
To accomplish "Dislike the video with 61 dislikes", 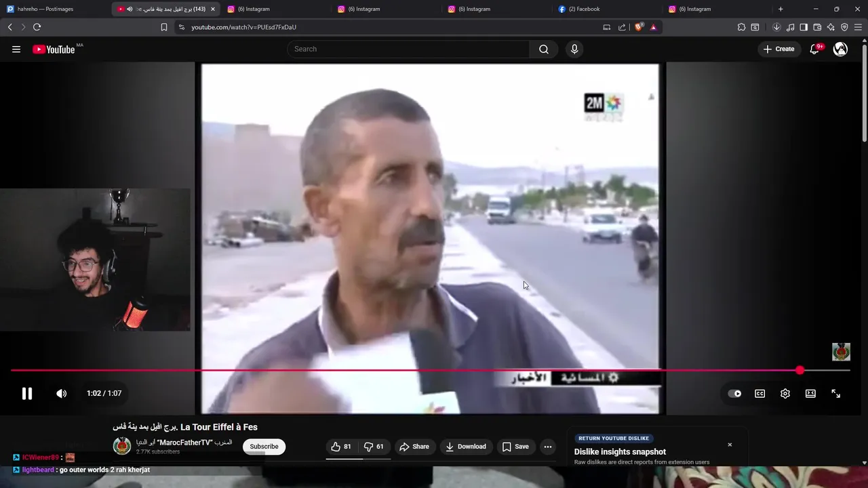I will click(x=374, y=447).
